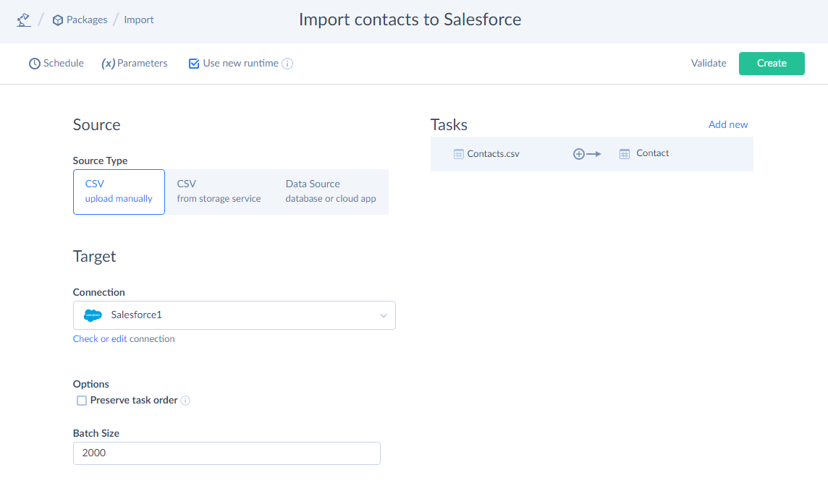Show info for Preserve task order
Viewport: 828px width, 504px height.
185,401
